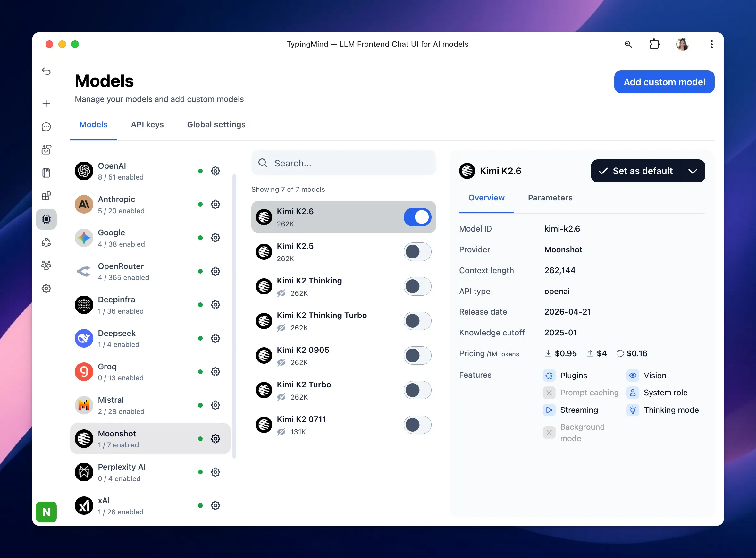Open settings gear for OpenRouter provider

pos(215,271)
